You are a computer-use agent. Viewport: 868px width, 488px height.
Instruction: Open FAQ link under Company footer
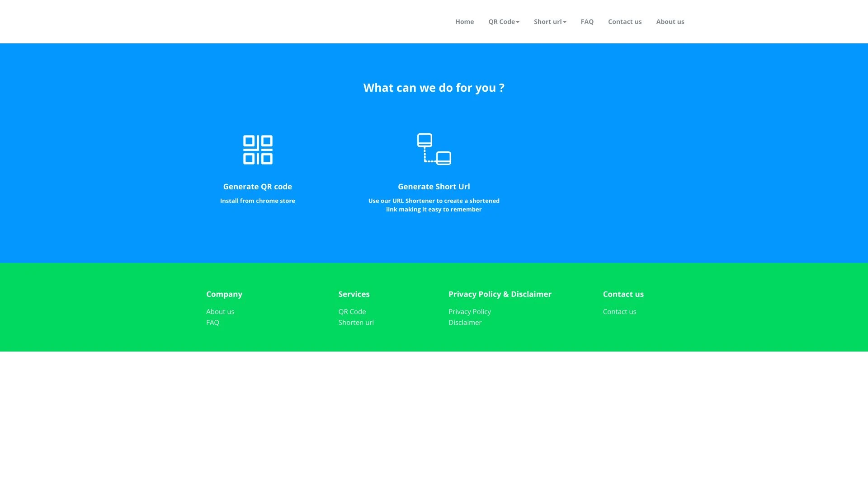tap(212, 322)
